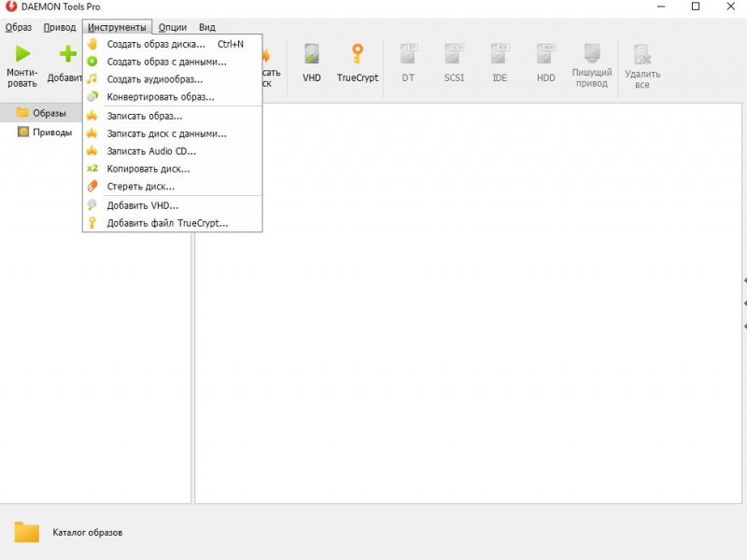Click the Удалить все label text

(642, 79)
